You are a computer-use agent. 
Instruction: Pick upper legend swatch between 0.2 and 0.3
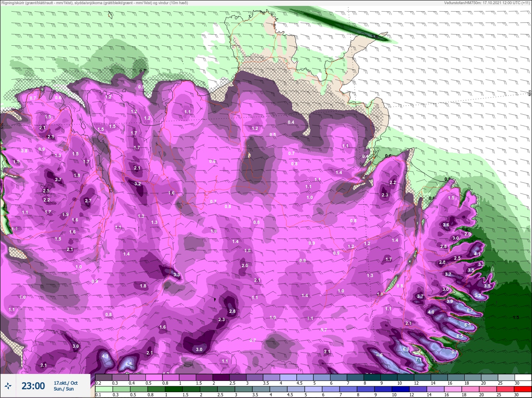(104, 378)
